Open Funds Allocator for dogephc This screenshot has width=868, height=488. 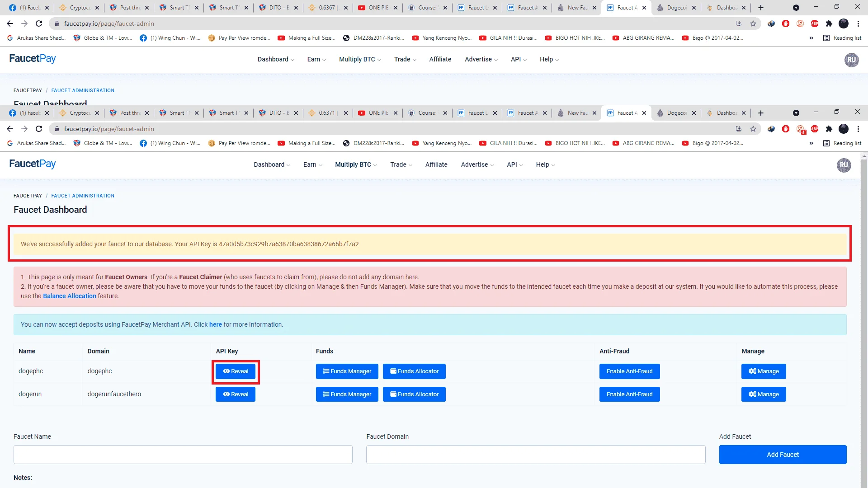tap(414, 371)
